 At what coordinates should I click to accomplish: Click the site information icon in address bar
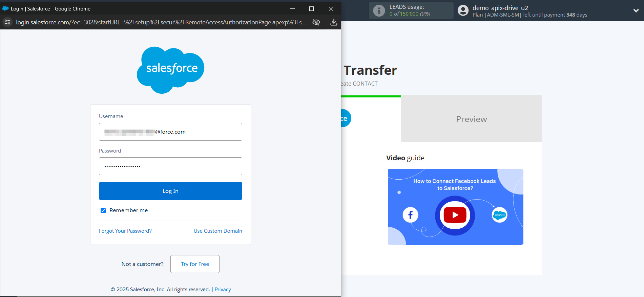pos(7,22)
